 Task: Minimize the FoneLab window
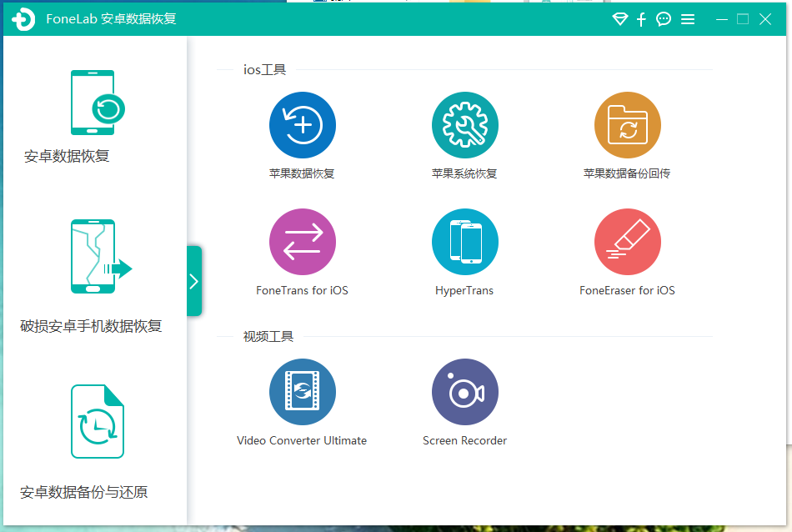coord(722,19)
